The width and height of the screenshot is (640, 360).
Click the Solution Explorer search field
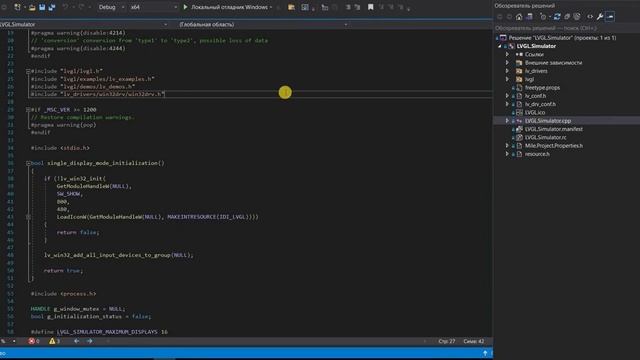[x=567, y=28]
